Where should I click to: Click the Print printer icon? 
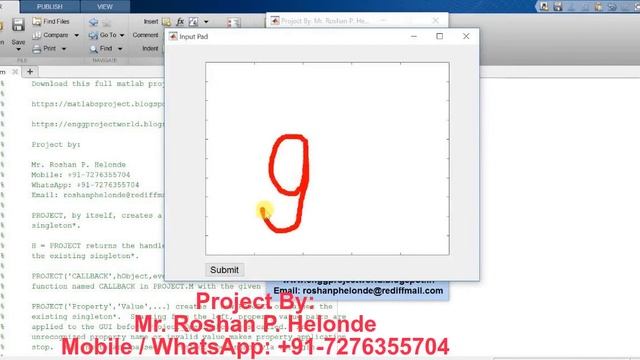(x=37, y=49)
